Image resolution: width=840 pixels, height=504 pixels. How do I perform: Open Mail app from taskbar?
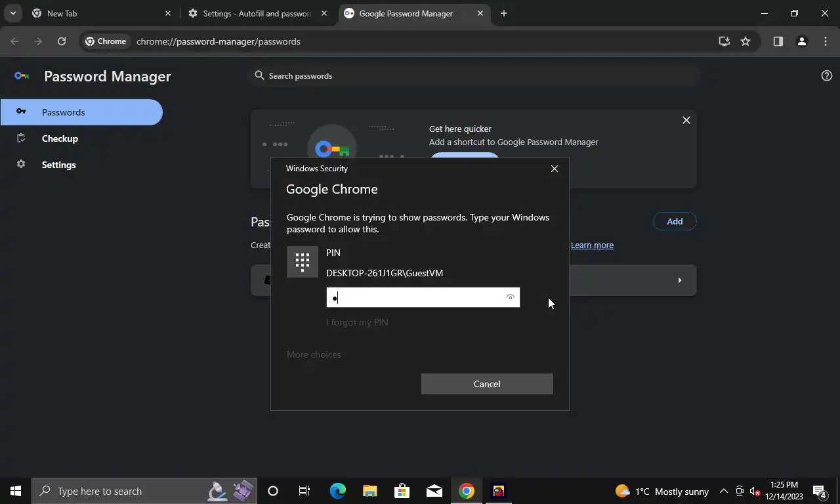pyautogui.click(x=434, y=491)
